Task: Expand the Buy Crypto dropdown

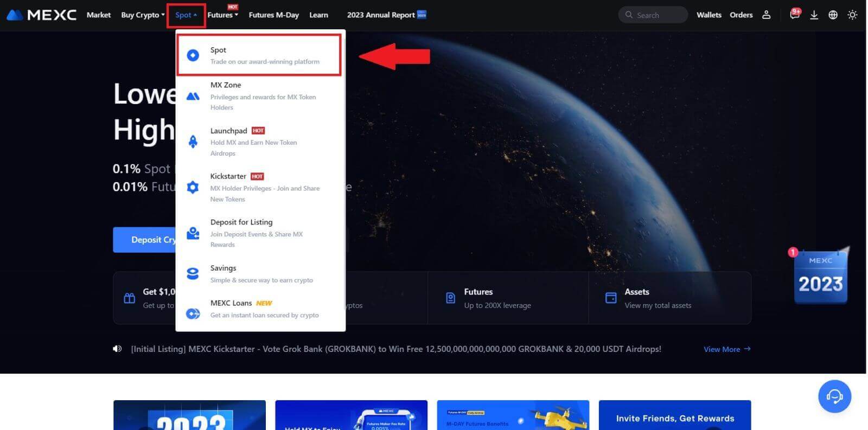Action: (142, 15)
